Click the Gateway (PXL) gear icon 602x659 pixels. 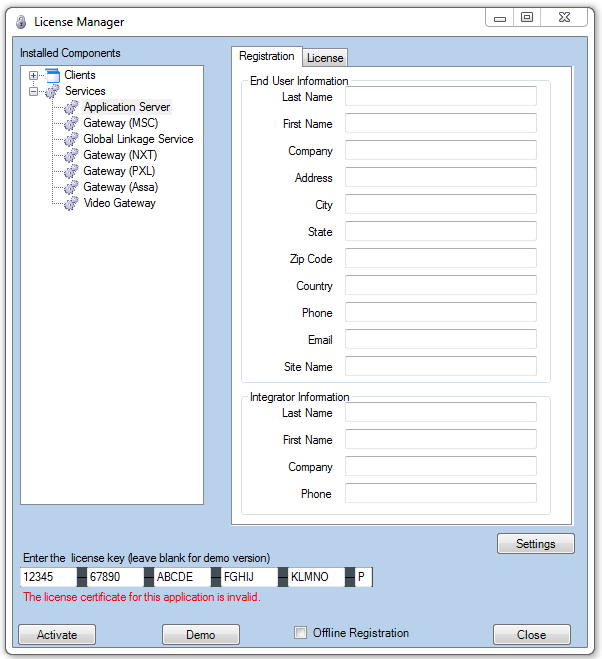(70, 172)
